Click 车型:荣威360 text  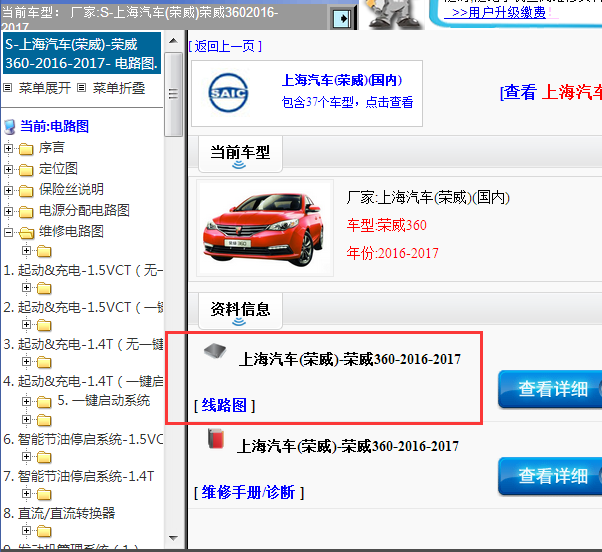[x=386, y=225]
